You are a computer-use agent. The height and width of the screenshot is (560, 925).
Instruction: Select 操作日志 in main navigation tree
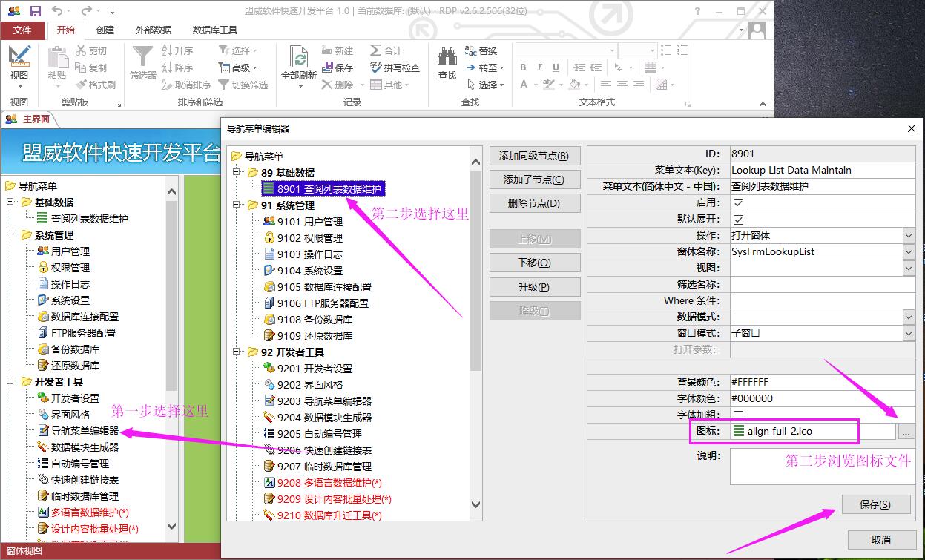(x=70, y=284)
